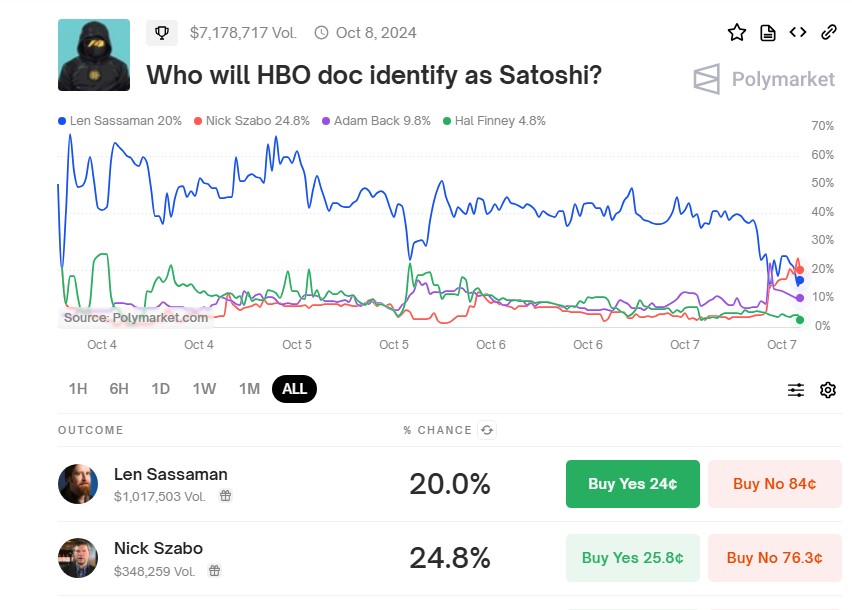Click the Adam Back purple legend dot
The image size is (852, 610).
pos(326,121)
